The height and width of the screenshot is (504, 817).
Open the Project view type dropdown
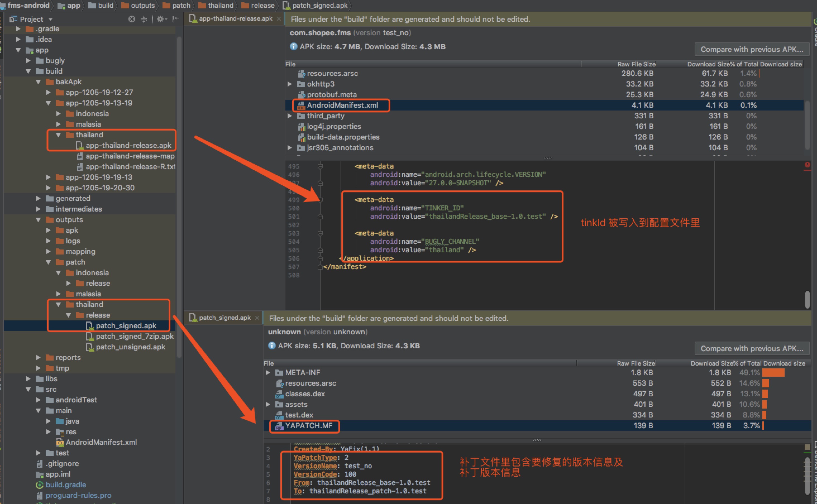(x=50, y=19)
